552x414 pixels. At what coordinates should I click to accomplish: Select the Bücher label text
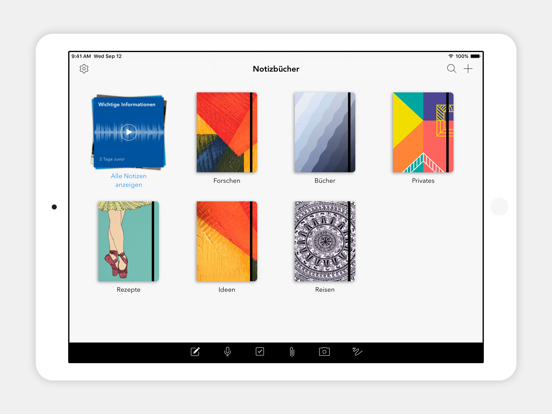(x=325, y=181)
